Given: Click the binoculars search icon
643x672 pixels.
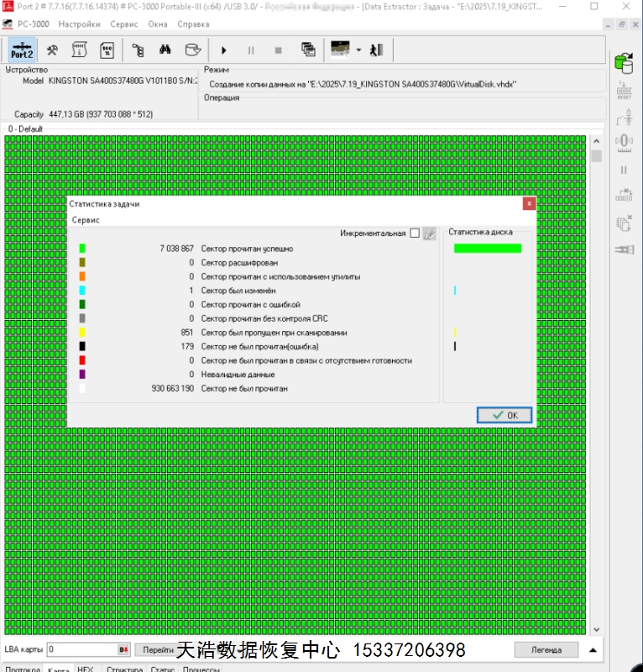Looking at the screenshot, I should pyautogui.click(x=165, y=50).
